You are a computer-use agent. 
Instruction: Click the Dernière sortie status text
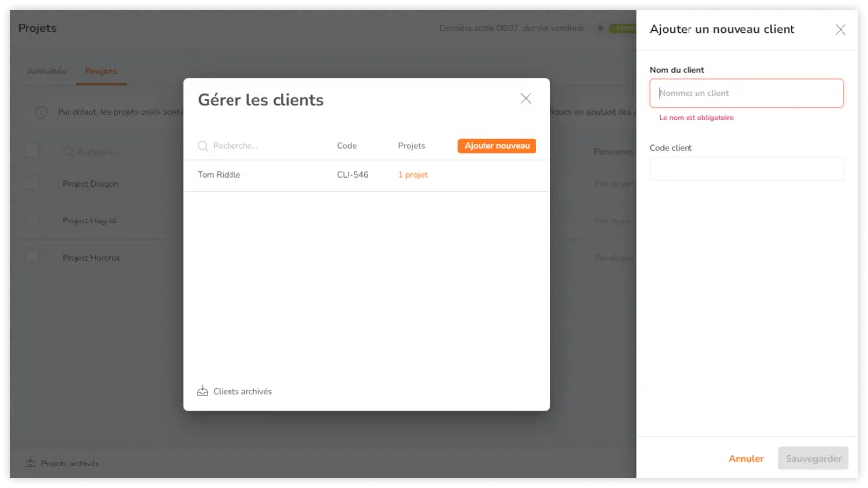512,28
